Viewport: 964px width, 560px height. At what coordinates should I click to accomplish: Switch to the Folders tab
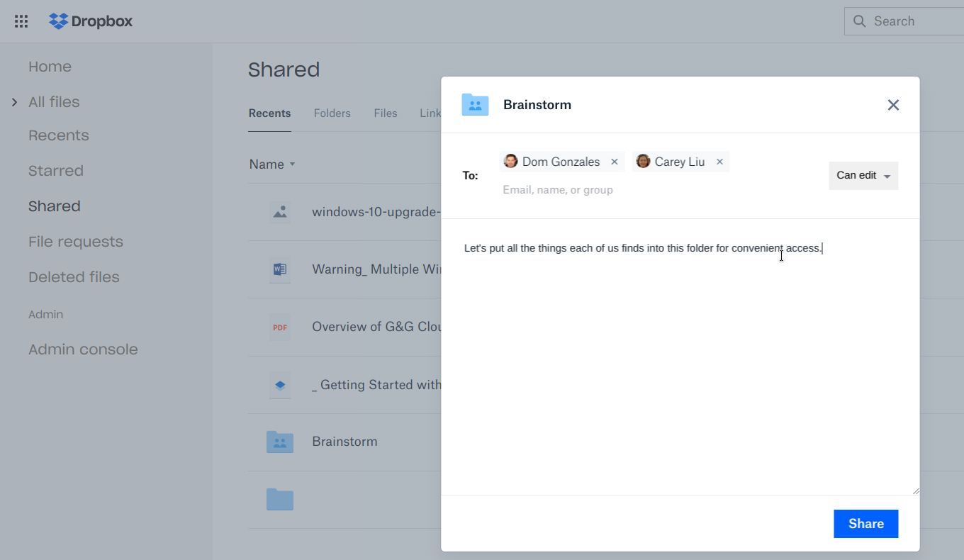click(x=332, y=113)
